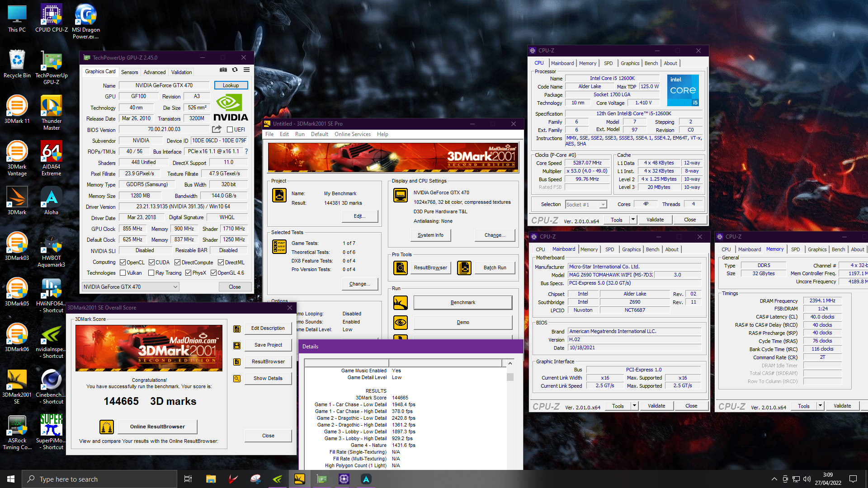Open SuperPi Mod shortcut on desktop
The width and height of the screenshot is (868, 488).
(x=51, y=433)
